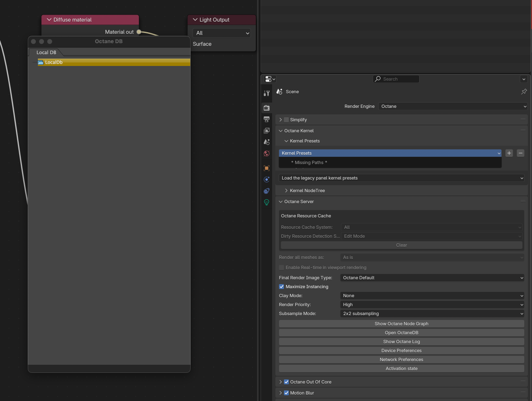Click Show Octane Log button

click(402, 342)
